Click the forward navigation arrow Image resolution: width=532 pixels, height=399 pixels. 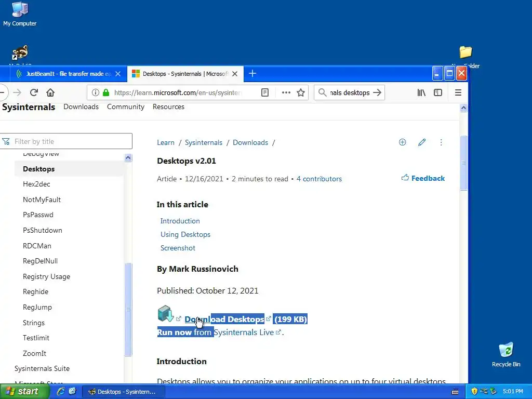[17, 92]
